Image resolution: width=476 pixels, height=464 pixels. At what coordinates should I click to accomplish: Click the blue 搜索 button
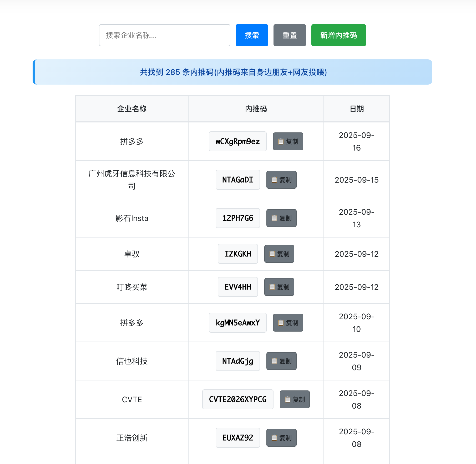(x=251, y=35)
